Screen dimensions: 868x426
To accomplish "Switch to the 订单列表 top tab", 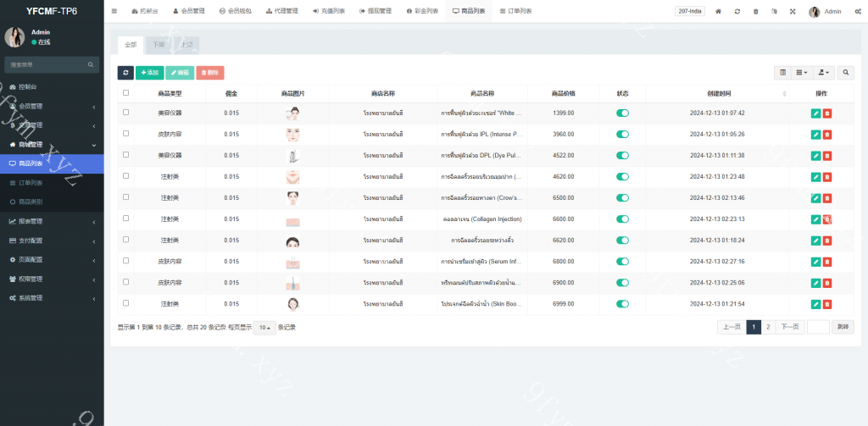I will click(x=515, y=11).
